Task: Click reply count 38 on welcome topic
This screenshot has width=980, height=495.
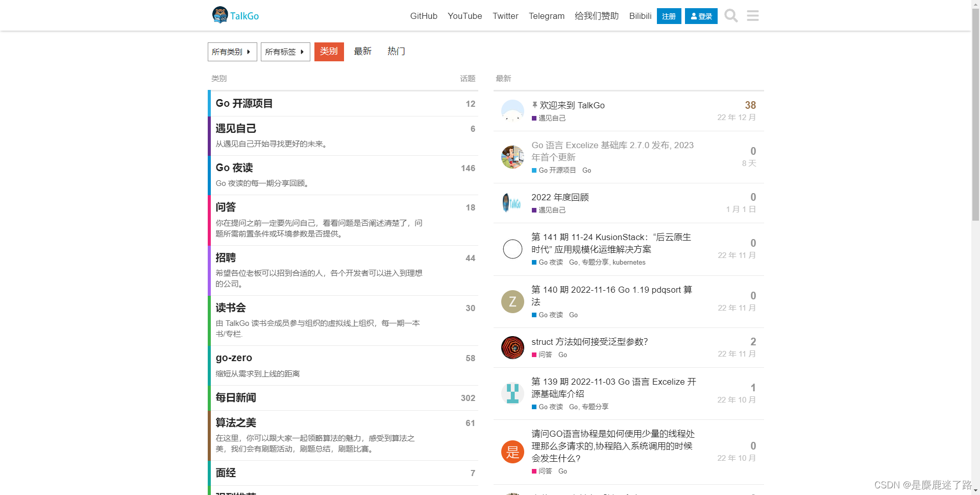Action: [750, 105]
